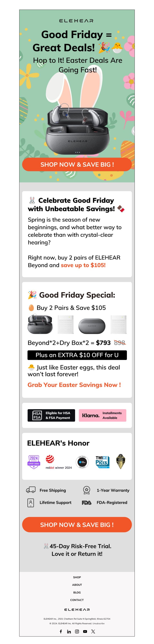Click the top Shop Now & Save Big button
This screenshot has width=154, height=644.
point(77,164)
